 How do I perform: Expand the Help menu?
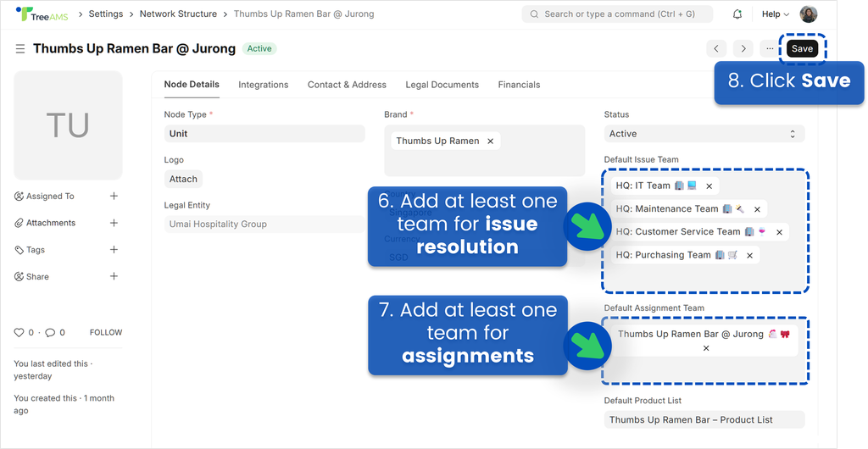click(x=775, y=14)
